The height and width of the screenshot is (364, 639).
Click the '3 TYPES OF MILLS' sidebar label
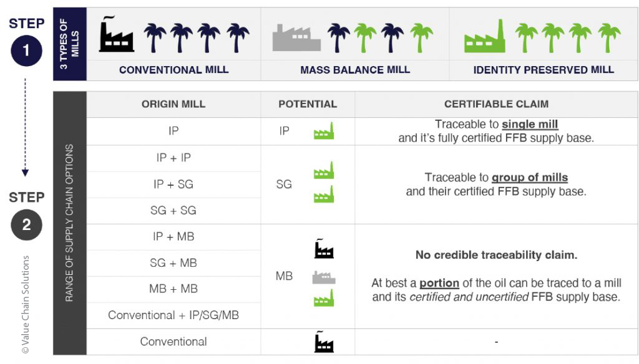coord(70,44)
